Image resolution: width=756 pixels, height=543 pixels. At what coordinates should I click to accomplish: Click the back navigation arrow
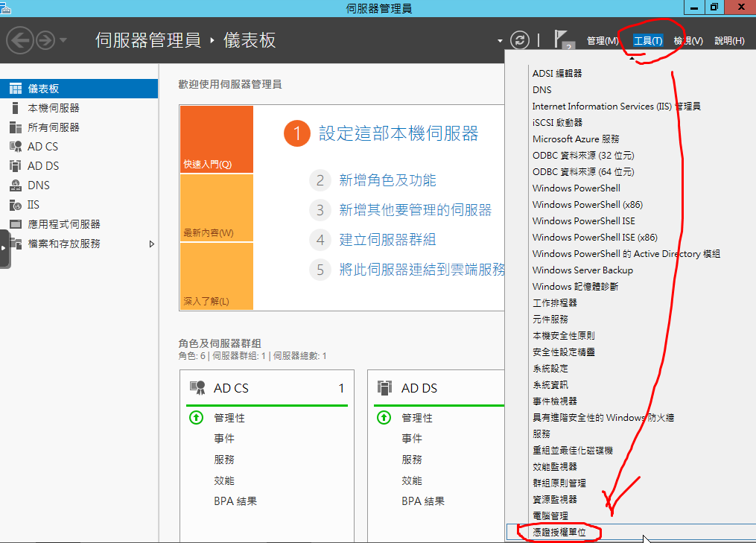(20, 40)
